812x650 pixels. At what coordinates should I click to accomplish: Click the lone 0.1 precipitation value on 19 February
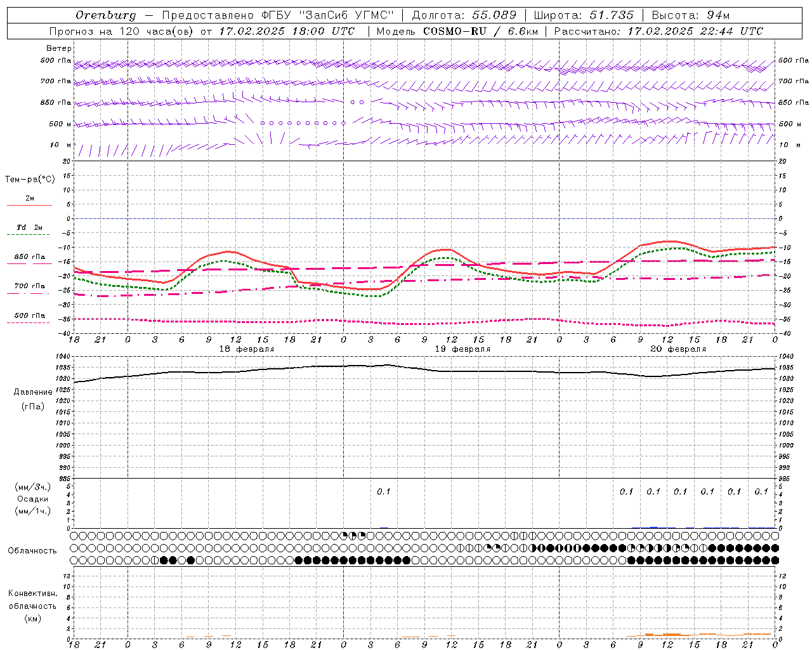coord(384,491)
